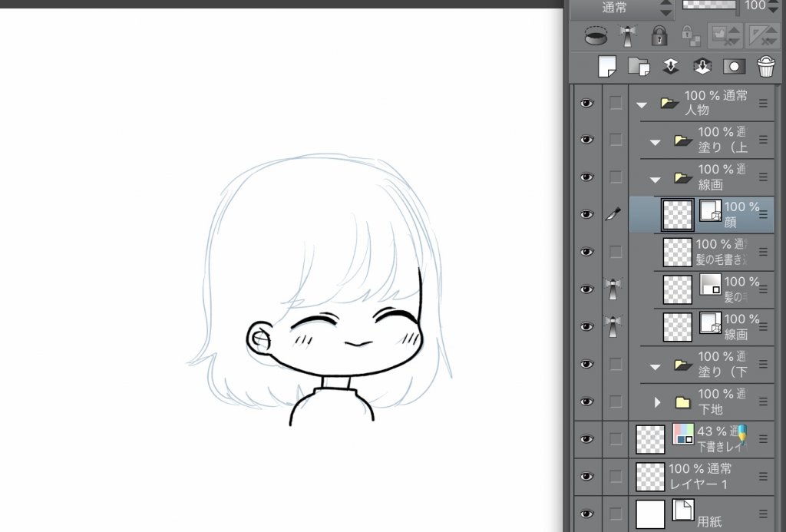The image size is (786, 532).
Task: Collapse the 人物 layer folder
Action: point(642,104)
